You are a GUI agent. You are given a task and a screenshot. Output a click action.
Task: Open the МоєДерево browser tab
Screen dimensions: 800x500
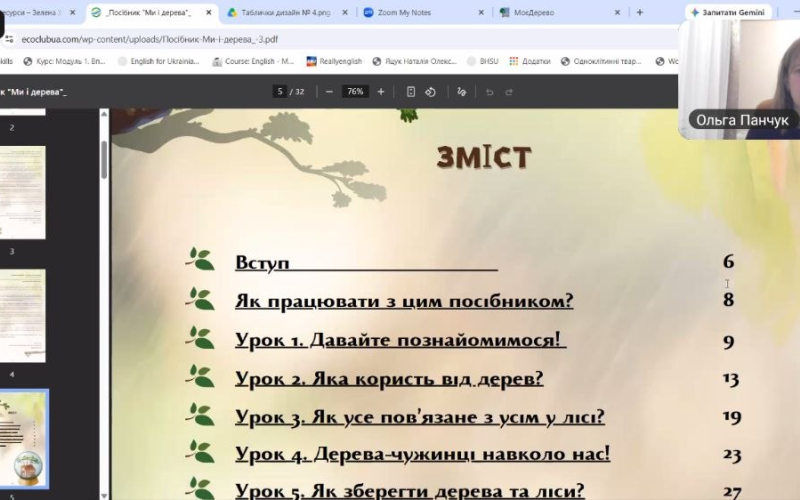tap(534, 12)
